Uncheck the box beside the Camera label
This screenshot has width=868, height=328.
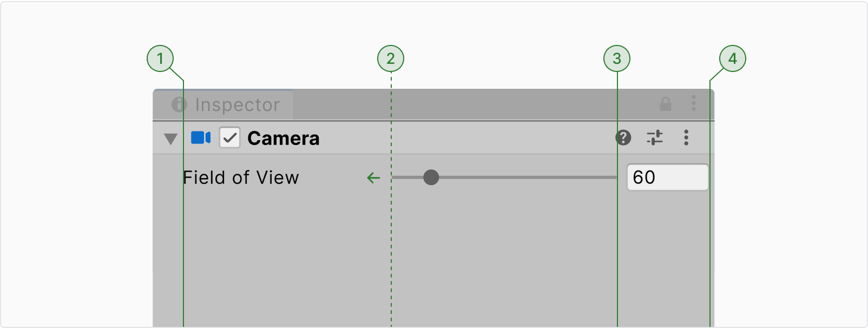229,138
